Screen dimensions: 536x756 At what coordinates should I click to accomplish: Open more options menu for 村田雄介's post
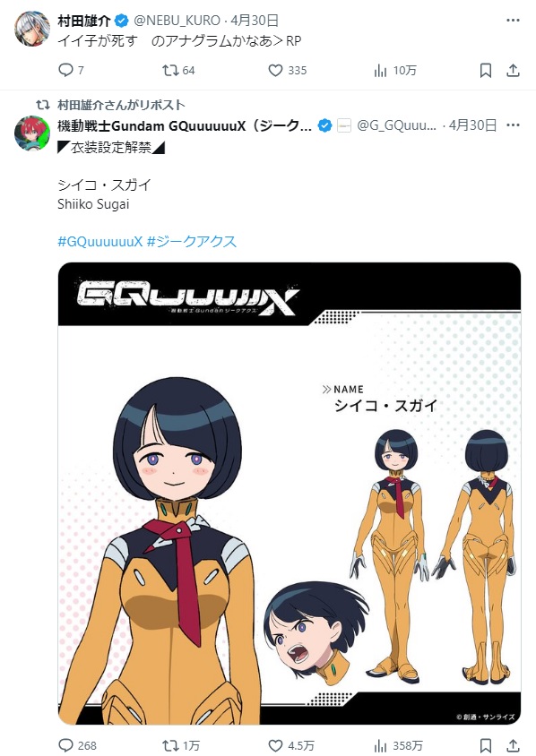pos(513,21)
